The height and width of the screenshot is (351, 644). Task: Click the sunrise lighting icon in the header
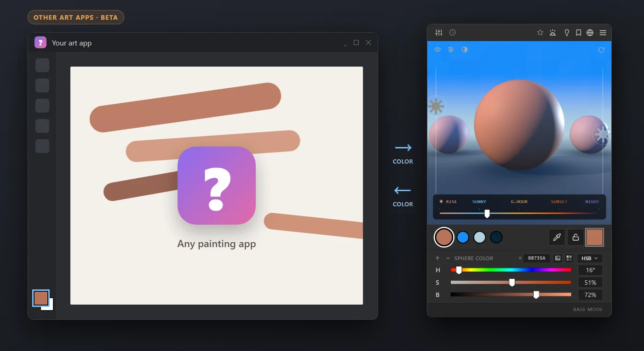[553, 33]
